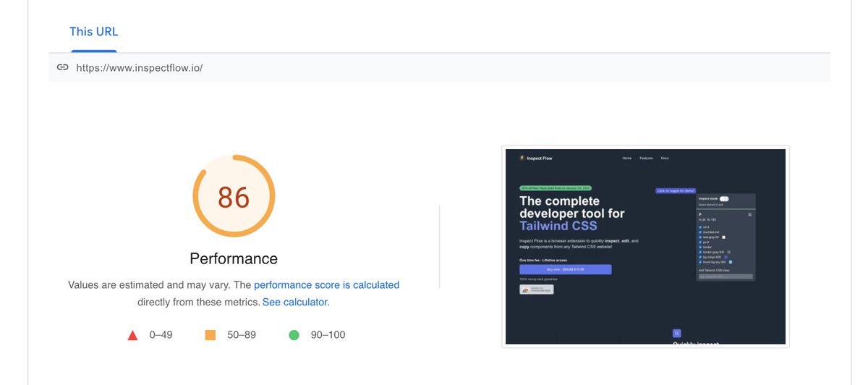Screen dimensions: 868x385
Task: Click the red triangle 0–49 legend icon
Action: coord(132,335)
